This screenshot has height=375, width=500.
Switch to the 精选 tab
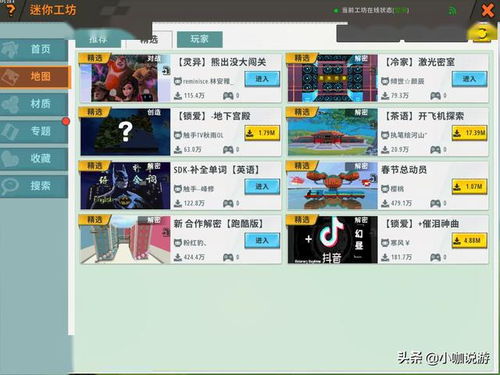(149, 40)
